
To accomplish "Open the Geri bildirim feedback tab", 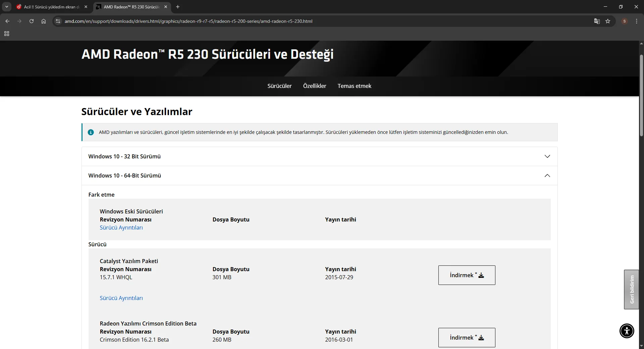I will [631, 289].
